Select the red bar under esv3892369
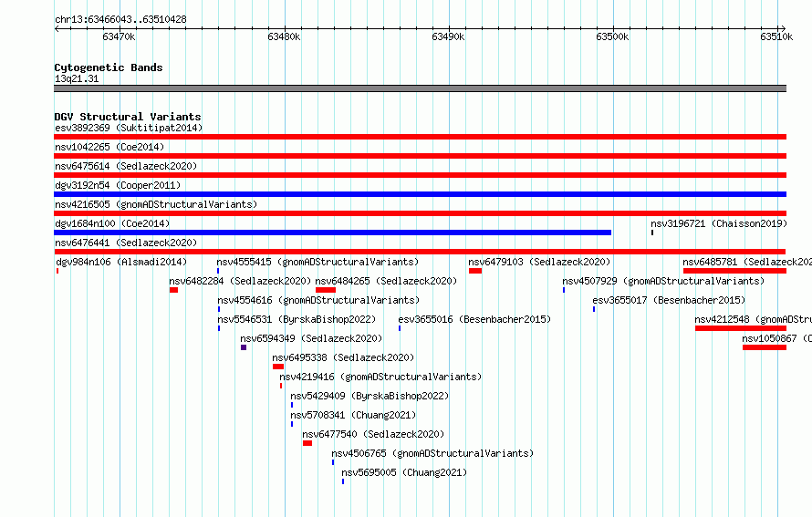Image resolution: width=812 pixels, height=517 pixels. point(420,137)
